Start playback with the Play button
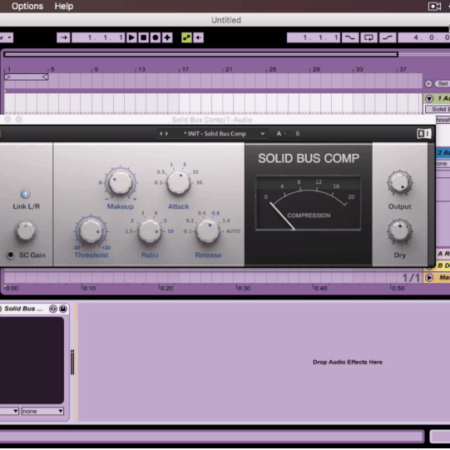Viewport: 450px width, 450px height. coord(132,38)
